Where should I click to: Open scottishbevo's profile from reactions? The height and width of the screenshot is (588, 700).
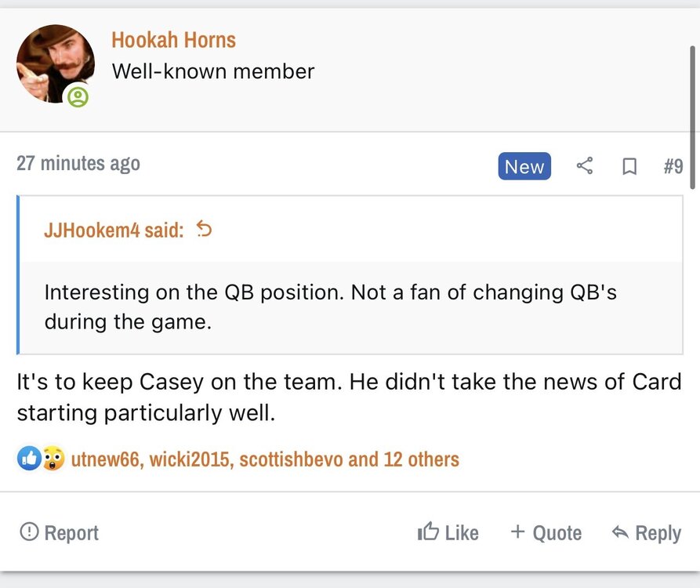291,459
